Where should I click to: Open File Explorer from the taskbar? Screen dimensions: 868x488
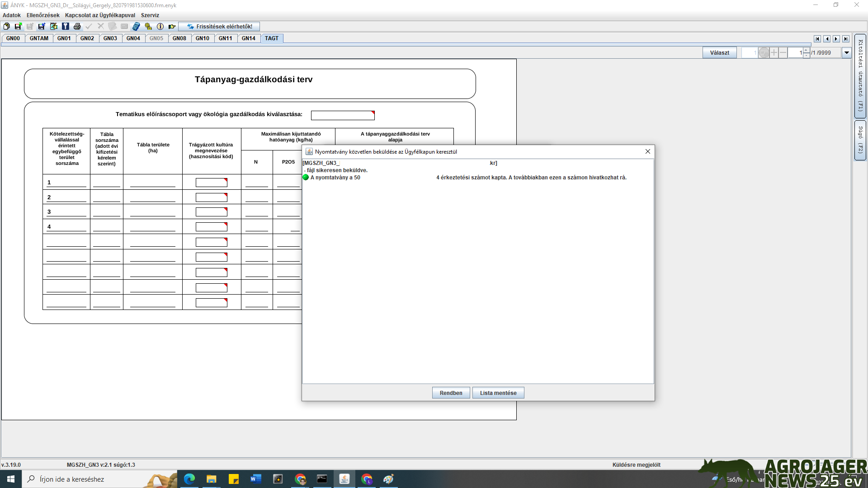pos(211,479)
